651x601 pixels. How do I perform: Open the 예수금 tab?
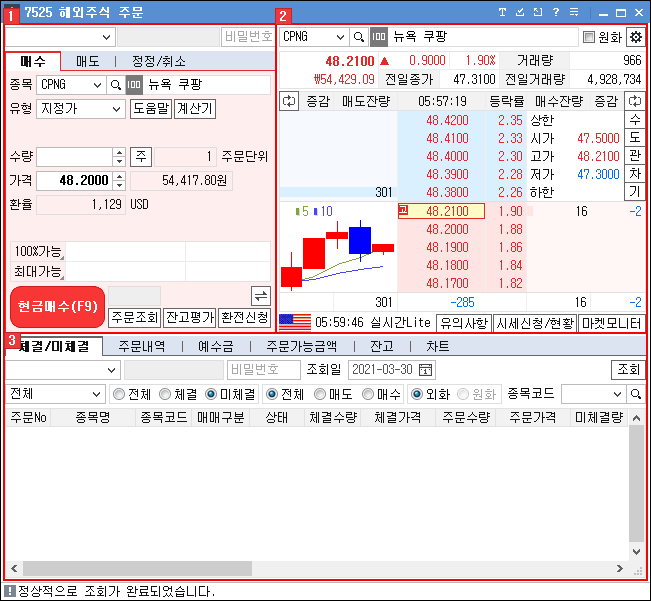[215, 346]
